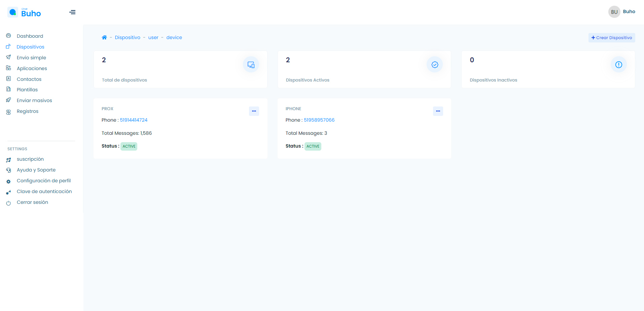Image resolution: width=644 pixels, height=311 pixels.
Task: Toggle the sidebar with hamburger icon
Action: click(72, 12)
